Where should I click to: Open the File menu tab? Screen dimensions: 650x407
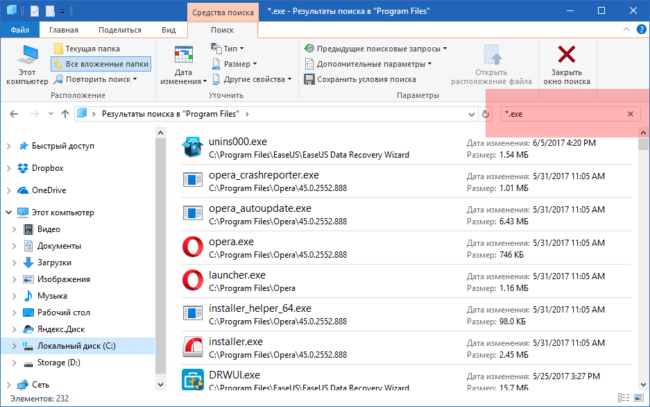[x=19, y=30]
